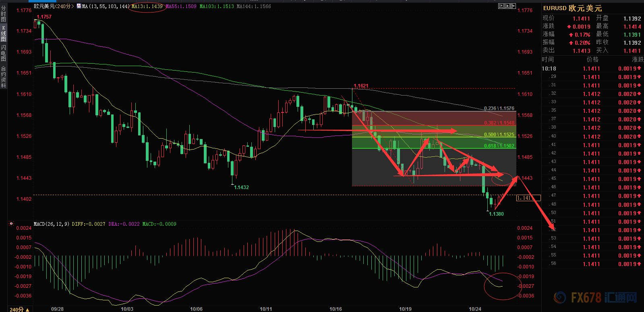
Task: Click the 价格 column header
Action: pyautogui.click(x=592, y=59)
